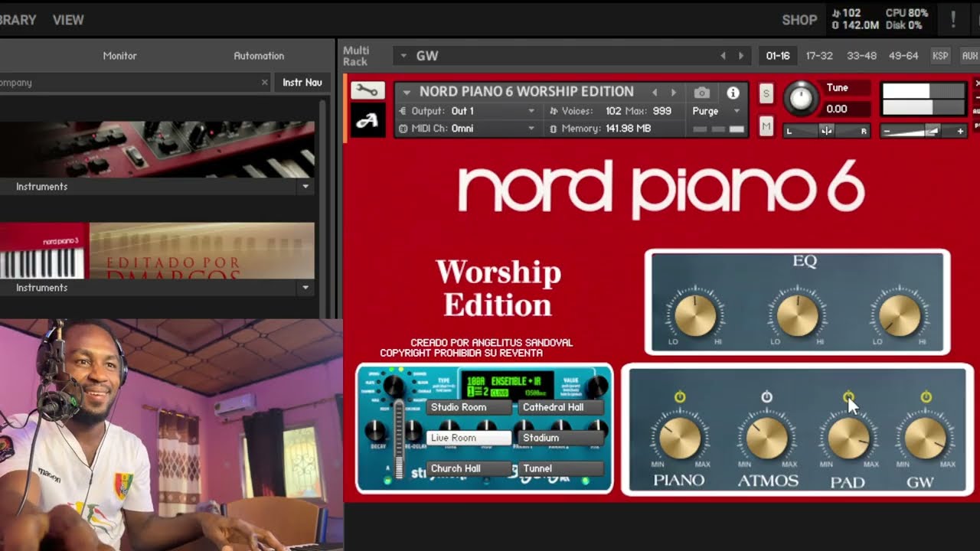Image resolution: width=980 pixels, height=551 pixels.
Task: Click the left EQ knob
Action: pyautogui.click(x=695, y=315)
